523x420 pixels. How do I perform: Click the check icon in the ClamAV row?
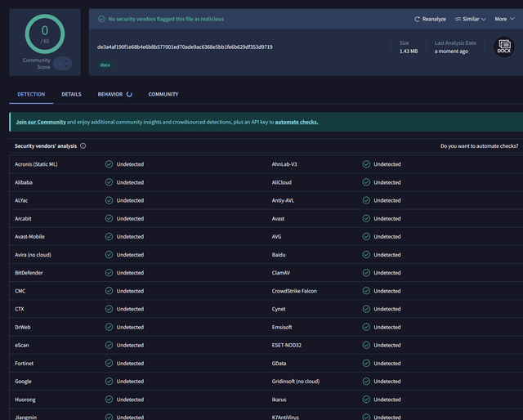click(366, 273)
